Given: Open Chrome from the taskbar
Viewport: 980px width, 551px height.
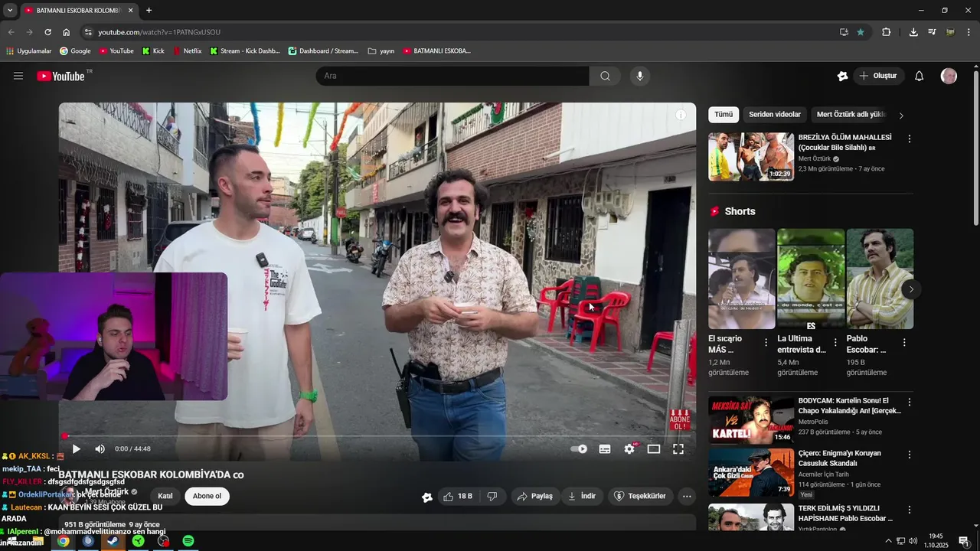Looking at the screenshot, I should (x=63, y=541).
